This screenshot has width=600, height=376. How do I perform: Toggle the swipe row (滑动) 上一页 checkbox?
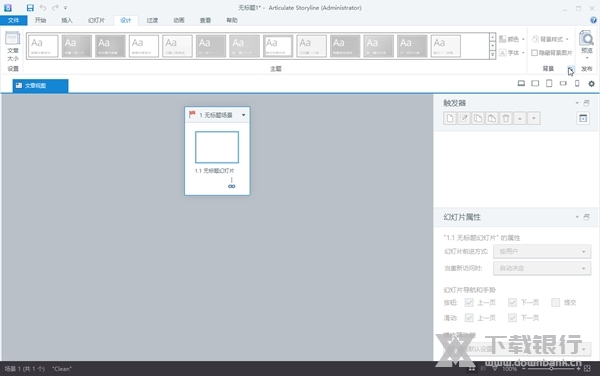coord(469,318)
